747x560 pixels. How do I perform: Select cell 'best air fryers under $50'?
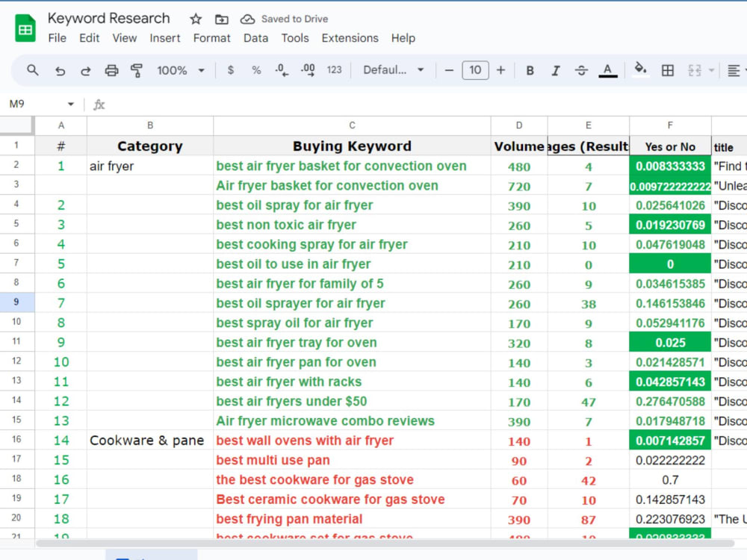click(352, 401)
